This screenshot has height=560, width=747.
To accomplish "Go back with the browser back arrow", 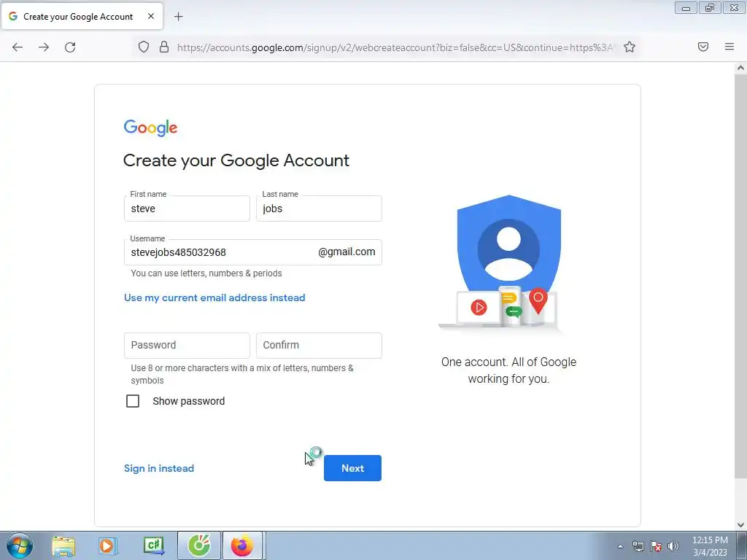I will point(18,47).
